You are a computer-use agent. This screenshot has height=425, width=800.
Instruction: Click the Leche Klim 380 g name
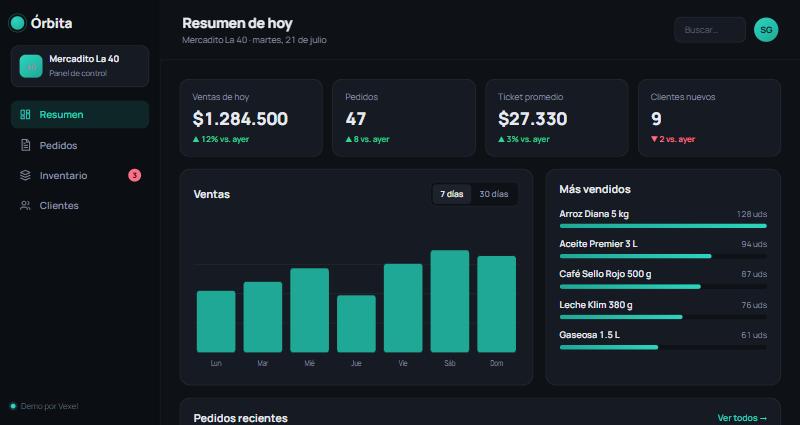click(x=596, y=305)
